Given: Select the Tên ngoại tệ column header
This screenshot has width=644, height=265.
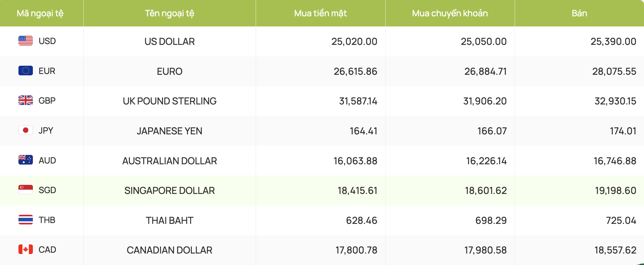Looking at the screenshot, I should point(169,13).
